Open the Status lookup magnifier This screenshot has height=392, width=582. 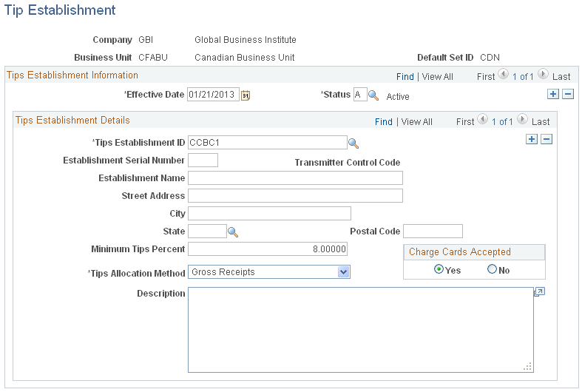click(373, 95)
